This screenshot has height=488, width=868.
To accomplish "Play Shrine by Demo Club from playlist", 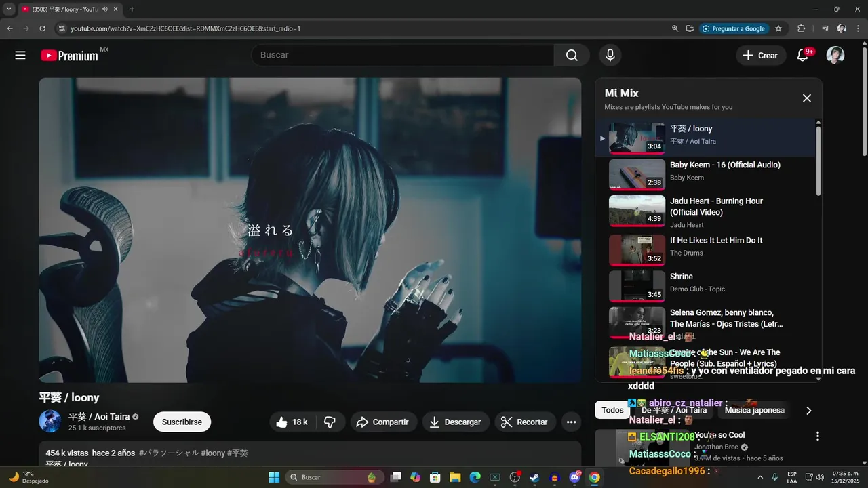I will click(x=705, y=286).
